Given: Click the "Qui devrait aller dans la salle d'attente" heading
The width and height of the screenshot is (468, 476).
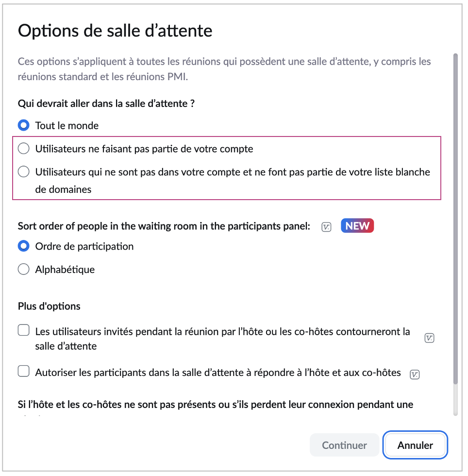Looking at the screenshot, I should [x=106, y=103].
